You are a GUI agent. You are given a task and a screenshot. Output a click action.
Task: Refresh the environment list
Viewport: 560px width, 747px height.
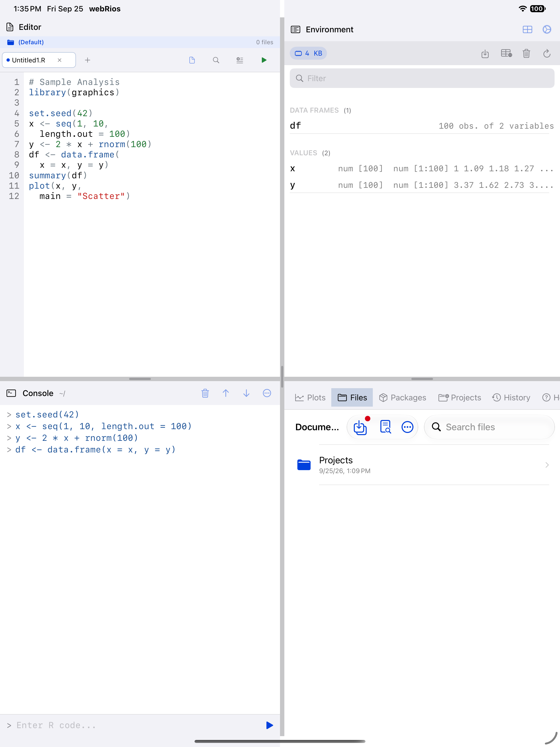point(547,53)
